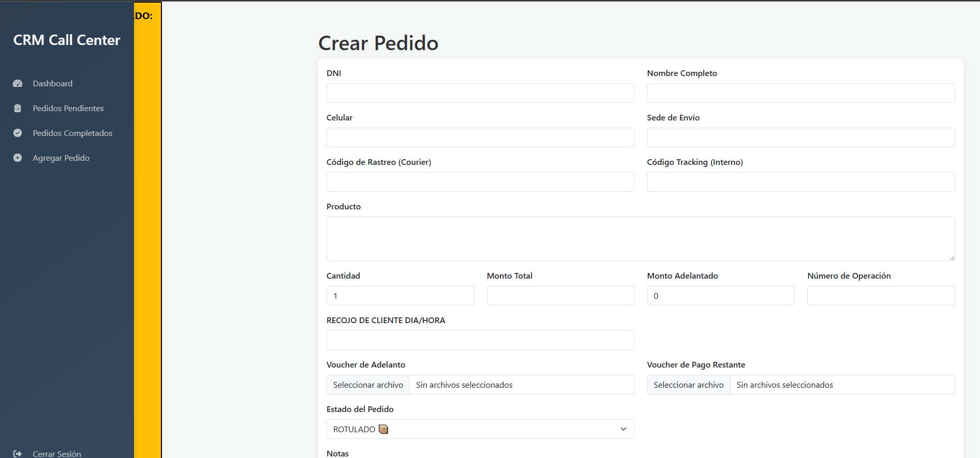
Task: Select the Sede de Envío field
Action: pyautogui.click(x=800, y=138)
